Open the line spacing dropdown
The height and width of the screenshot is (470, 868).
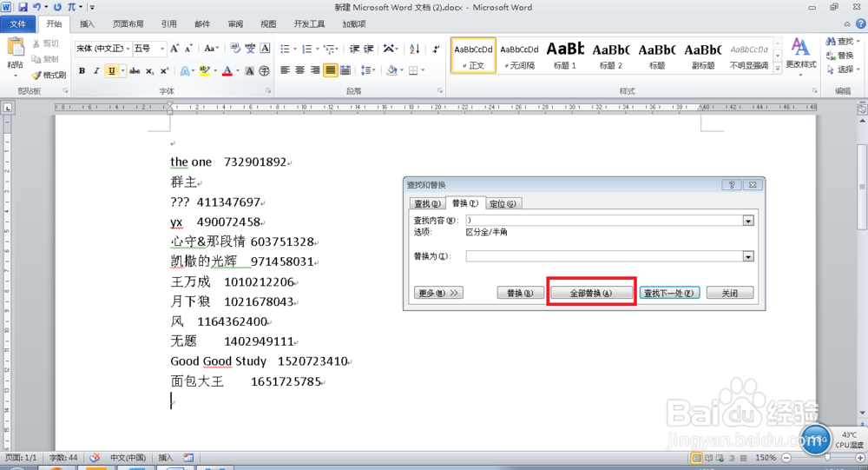pos(367,70)
